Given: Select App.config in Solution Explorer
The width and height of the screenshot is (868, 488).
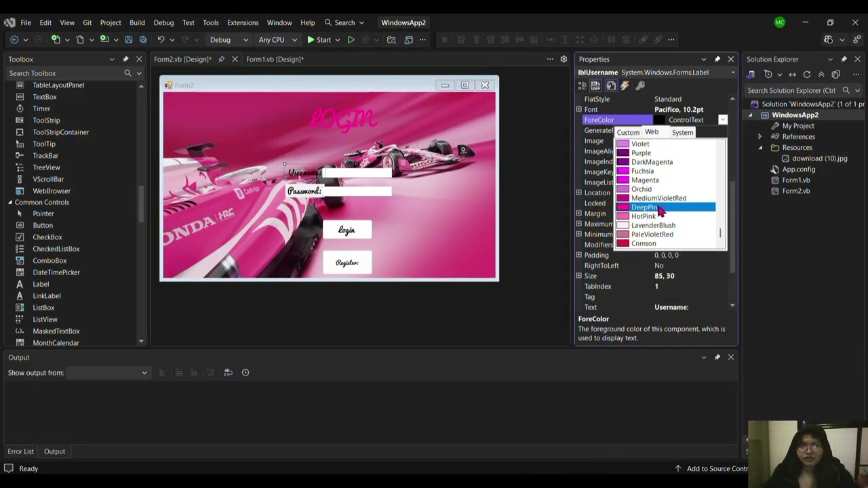Looking at the screenshot, I should [x=799, y=169].
